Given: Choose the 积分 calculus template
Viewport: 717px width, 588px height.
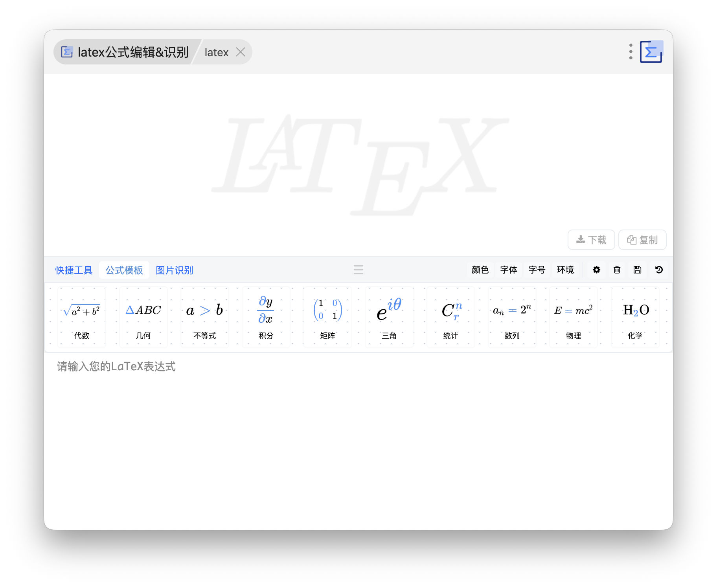Looking at the screenshot, I should pos(266,317).
